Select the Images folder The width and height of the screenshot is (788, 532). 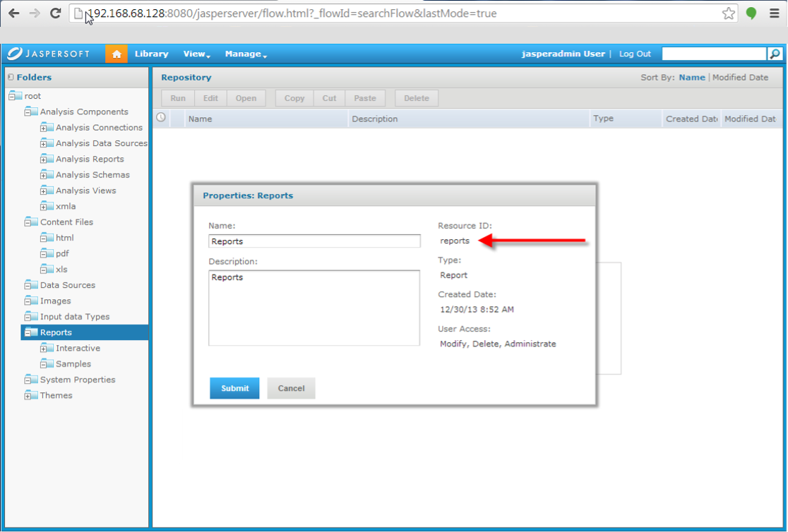[x=55, y=301]
